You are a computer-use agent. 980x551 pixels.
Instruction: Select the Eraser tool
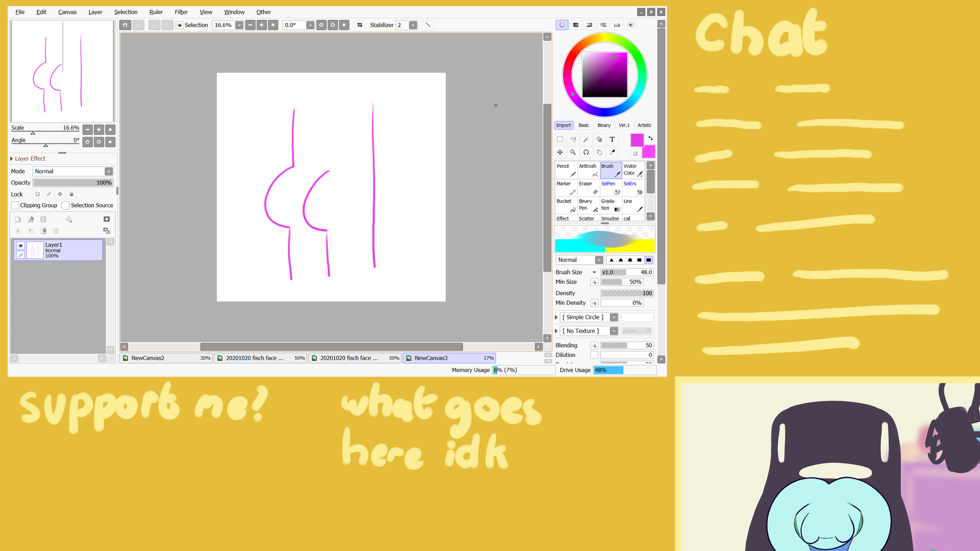point(588,187)
